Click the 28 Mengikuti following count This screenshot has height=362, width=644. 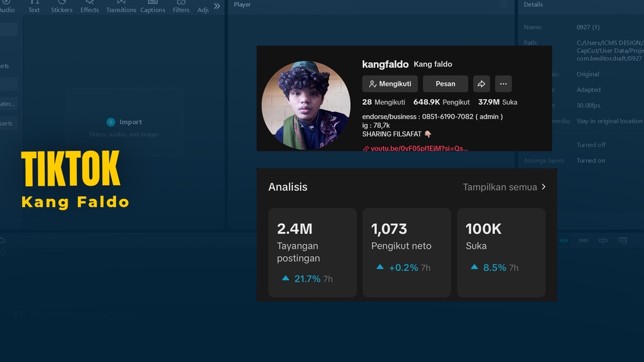[383, 102]
